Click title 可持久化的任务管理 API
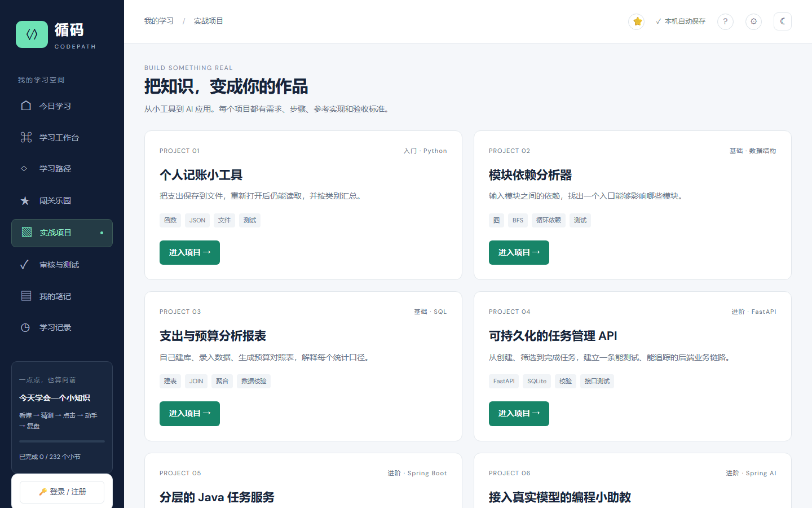812x508 pixels. 553,336
